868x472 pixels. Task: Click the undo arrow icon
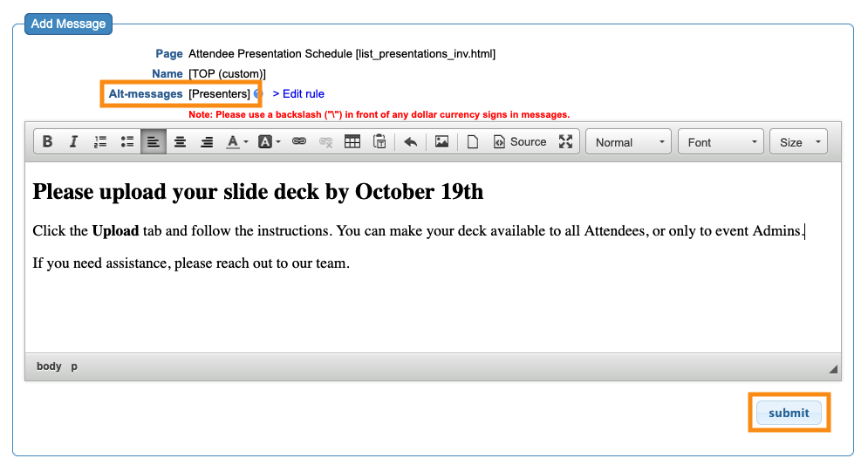[x=411, y=142]
